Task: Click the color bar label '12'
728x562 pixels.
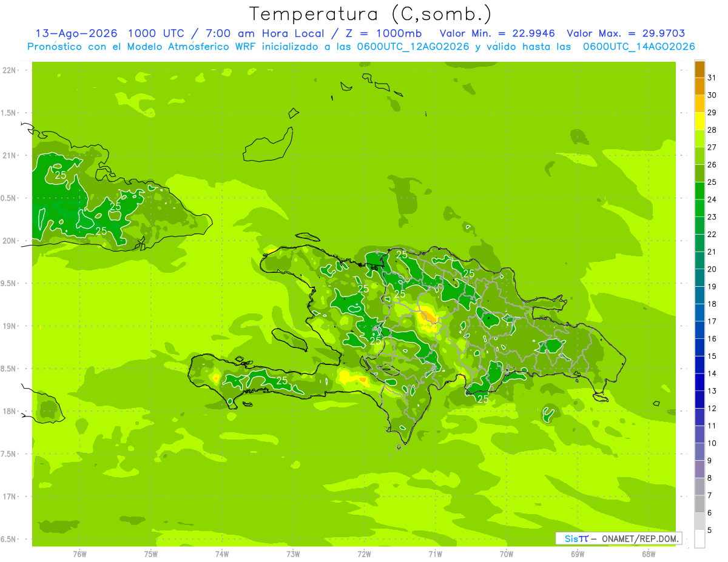Action: click(x=712, y=409)
